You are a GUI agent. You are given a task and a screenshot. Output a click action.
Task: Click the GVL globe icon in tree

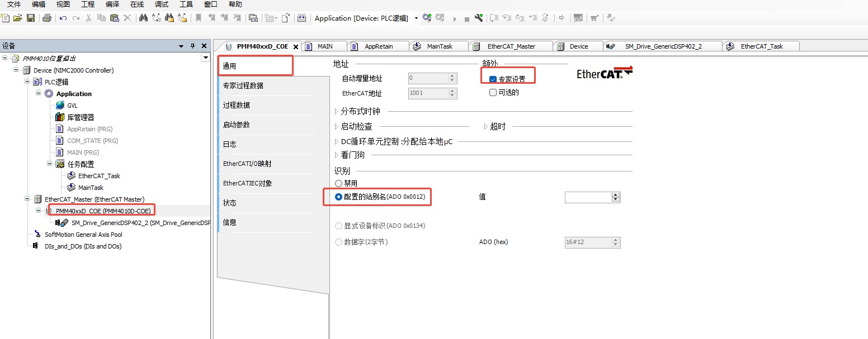tap(60, 106)
